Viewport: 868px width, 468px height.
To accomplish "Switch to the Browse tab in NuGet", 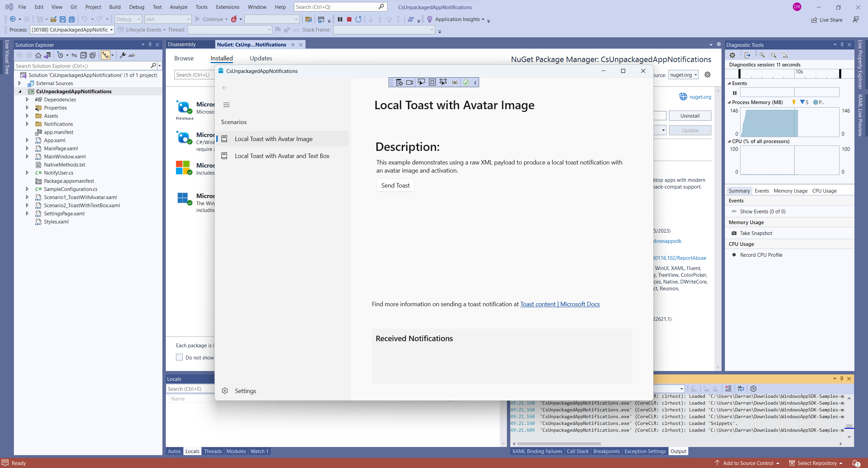I will pos(184,58).
